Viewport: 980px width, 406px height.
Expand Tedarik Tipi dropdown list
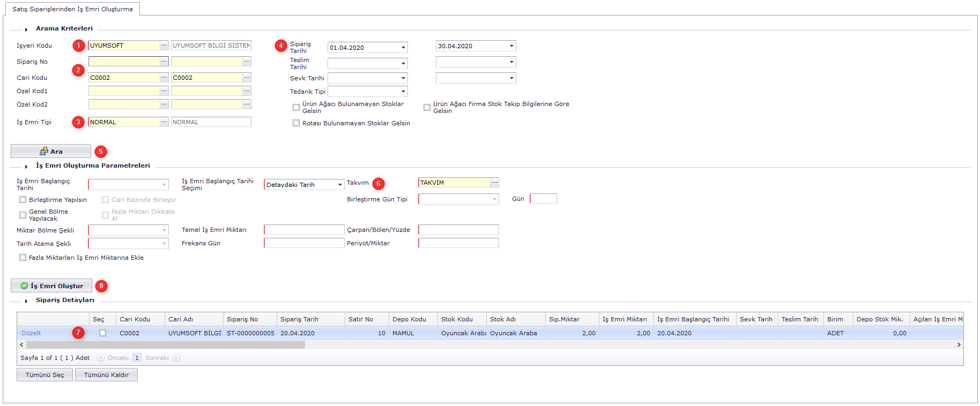coord(403,92)
